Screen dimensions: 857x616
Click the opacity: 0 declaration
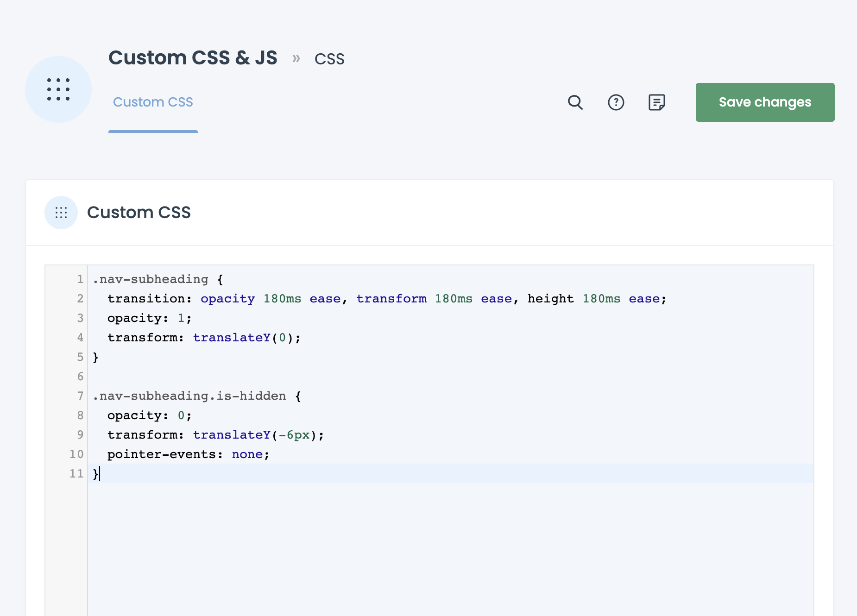[149, 415]
